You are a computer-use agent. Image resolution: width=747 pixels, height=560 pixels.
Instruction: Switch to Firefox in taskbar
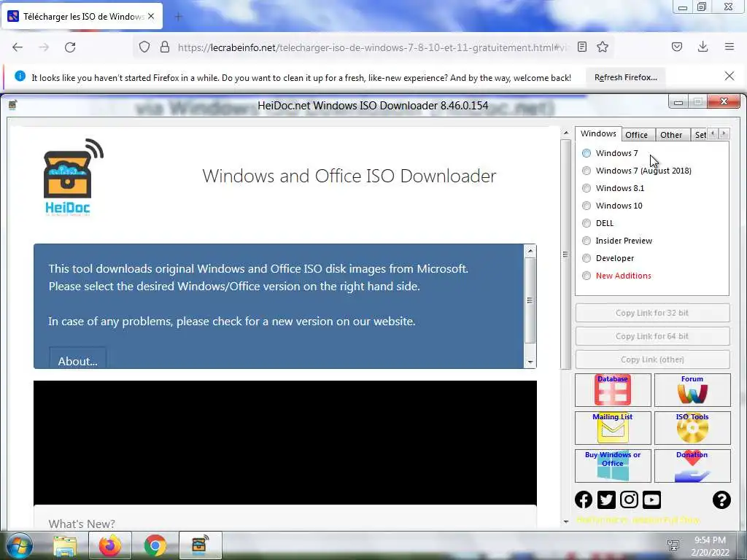(110, 545)
